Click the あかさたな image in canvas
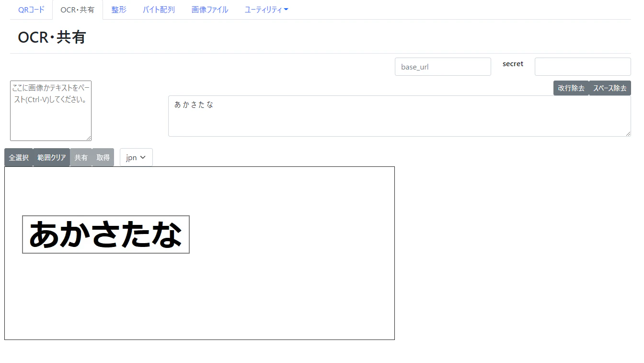 [106, 234]
